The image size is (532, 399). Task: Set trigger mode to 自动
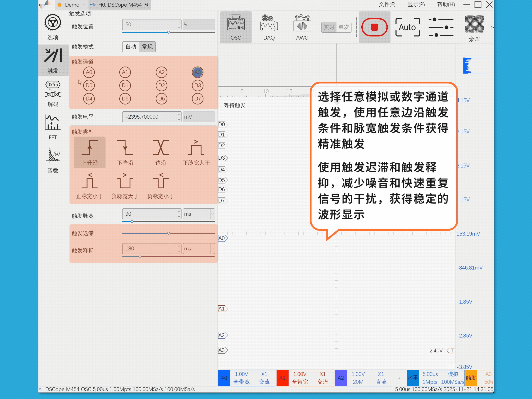131,47
